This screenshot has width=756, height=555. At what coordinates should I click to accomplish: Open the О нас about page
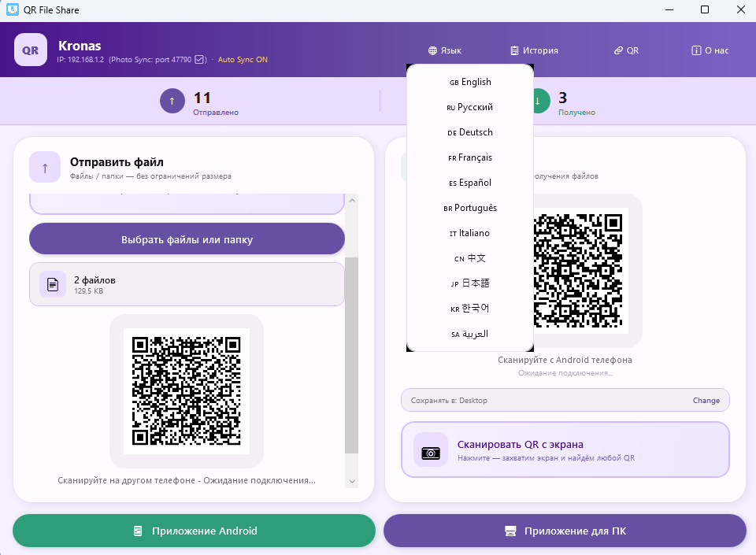[x=710, y=50]
